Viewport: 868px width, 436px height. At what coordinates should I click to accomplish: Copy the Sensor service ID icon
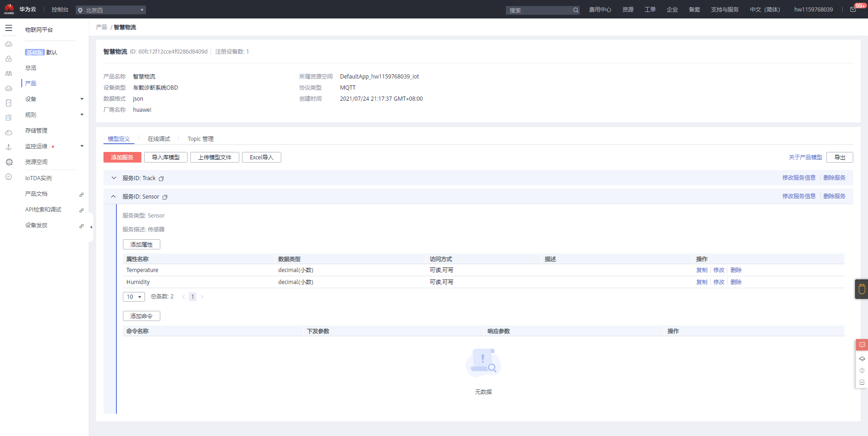165,197
